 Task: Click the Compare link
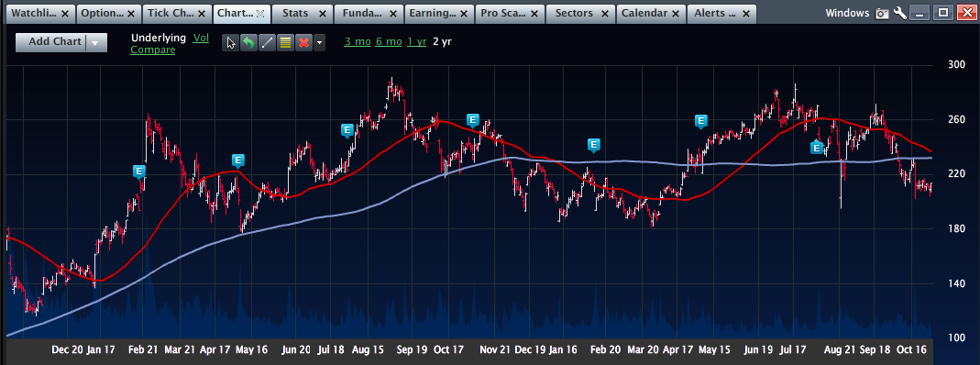(x=152, y=50)
